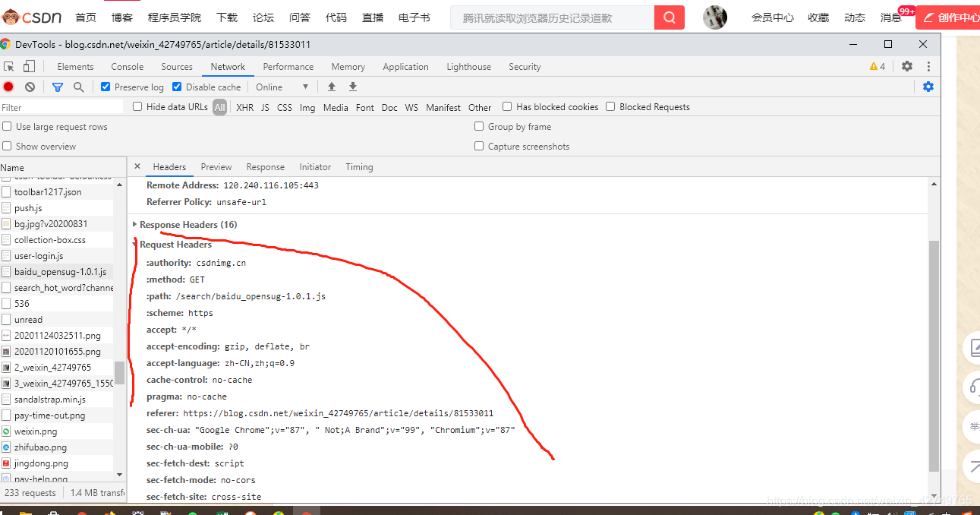Disable the Preserve log checkbox
This screenshot has width=980, height=515.
[x=105, y=87]
